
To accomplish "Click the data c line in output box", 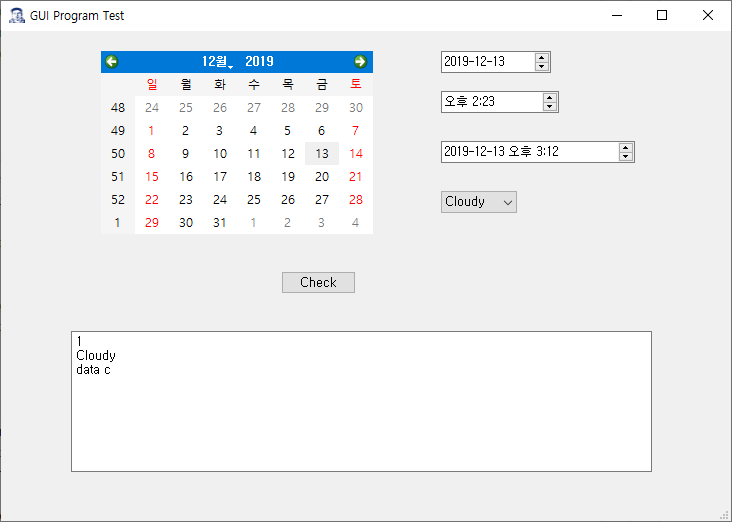I will coord(93,370).
